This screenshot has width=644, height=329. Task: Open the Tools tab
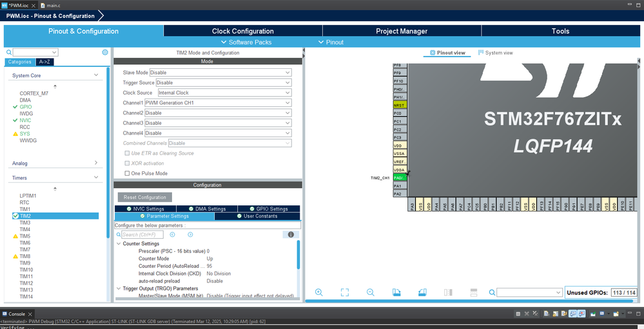[561, 31]
